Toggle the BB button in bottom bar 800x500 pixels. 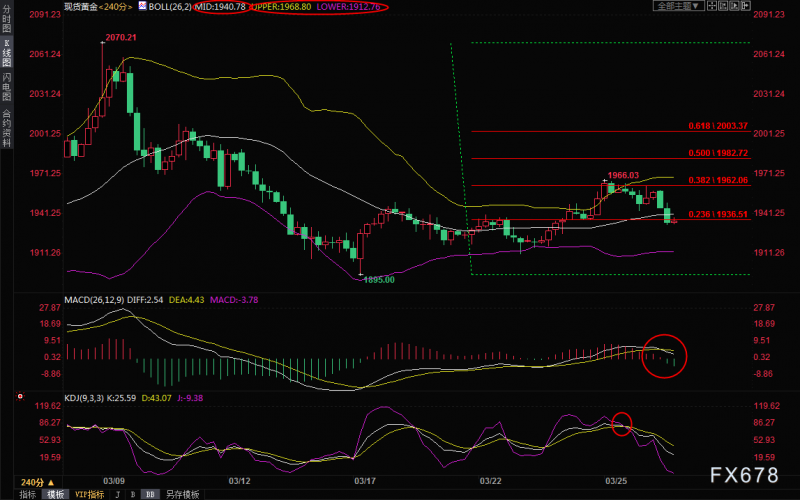coord(151,494)
